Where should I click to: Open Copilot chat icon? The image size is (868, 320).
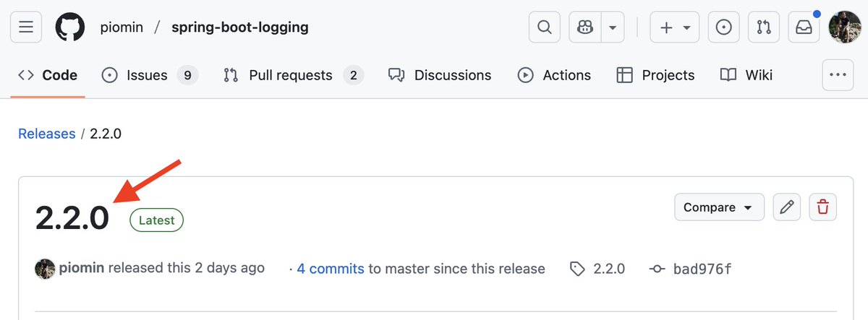click(x=585, y=27)
